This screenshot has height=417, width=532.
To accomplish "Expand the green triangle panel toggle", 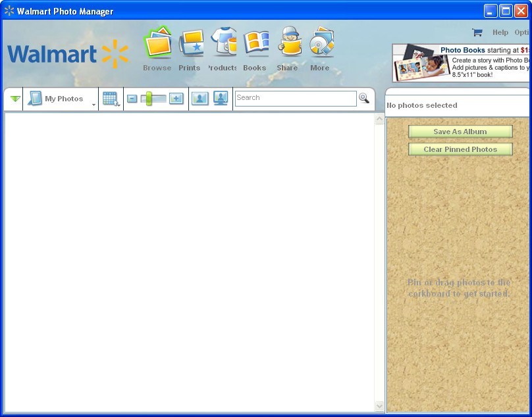I will point(15,99).
